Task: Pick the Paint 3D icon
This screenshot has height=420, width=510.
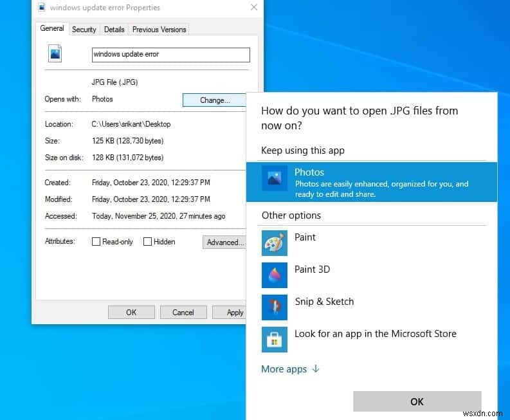Action: tap(274, 275)
